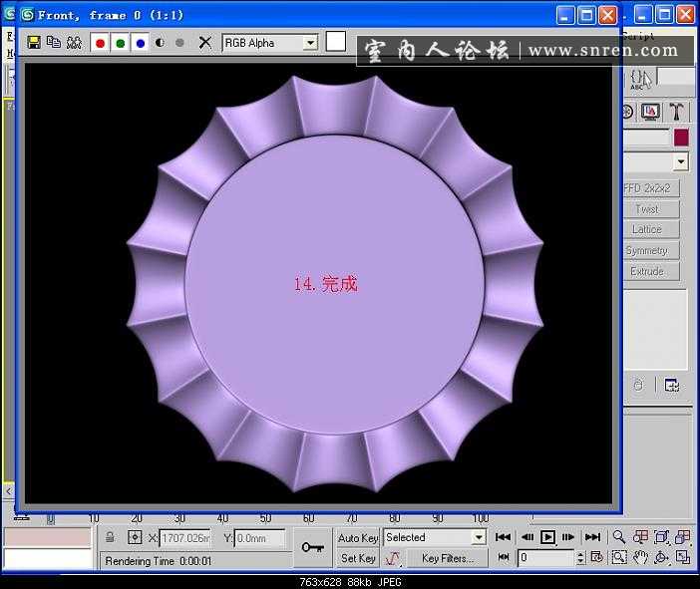Apply the Twist modifier

click(647, 209)
